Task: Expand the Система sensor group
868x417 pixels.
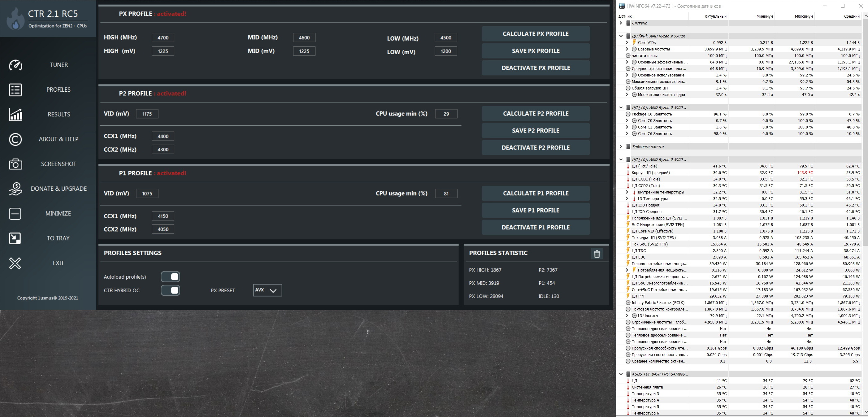Action: click(621, 23)
